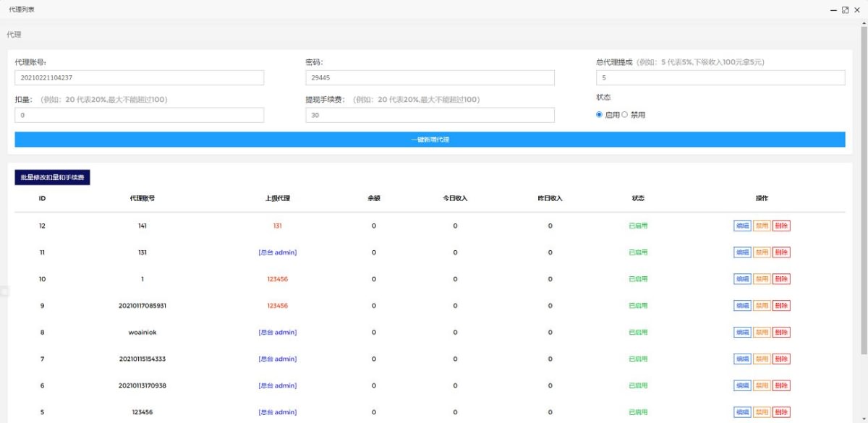Click 删除 in the ID 10 row

(x=781, y=279)
